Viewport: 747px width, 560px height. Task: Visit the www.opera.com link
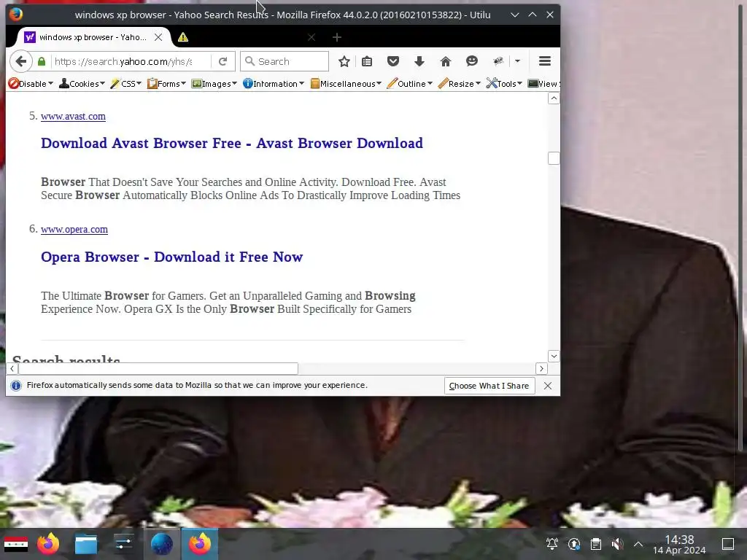coord(74,229)
